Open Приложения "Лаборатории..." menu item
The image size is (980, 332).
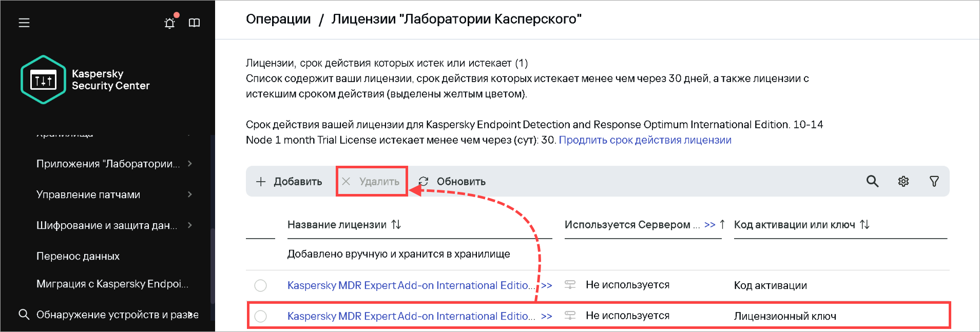[x=108, y=164]
